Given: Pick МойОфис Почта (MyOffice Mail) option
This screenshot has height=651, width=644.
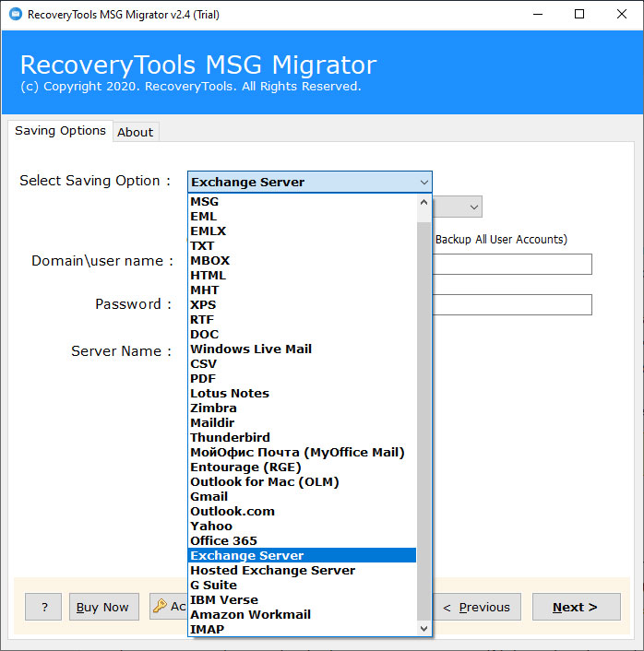Looking at the screenshot, I should [x=302, y=452].
